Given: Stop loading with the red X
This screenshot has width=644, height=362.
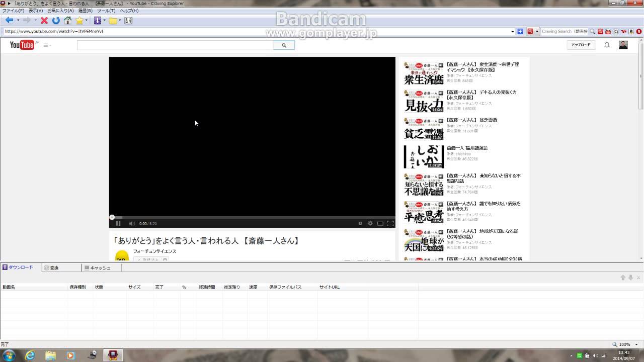Looking at the screenshot, I should coord(44,21).
